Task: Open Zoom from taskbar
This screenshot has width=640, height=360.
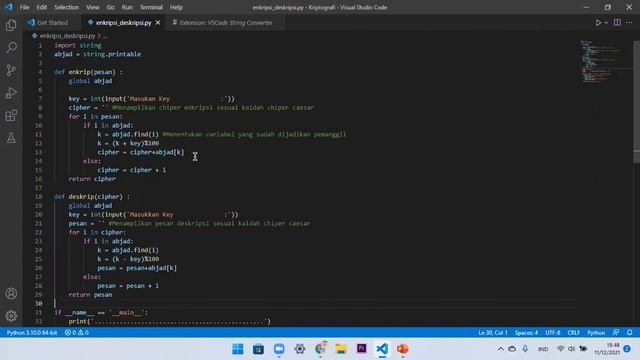Action: pos(279,349)
